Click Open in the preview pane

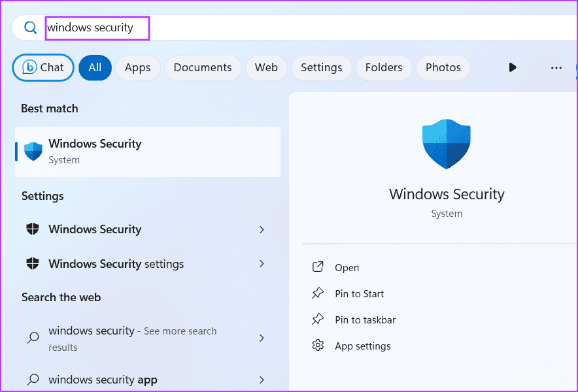pyautogui.click(x=347, y=267)
